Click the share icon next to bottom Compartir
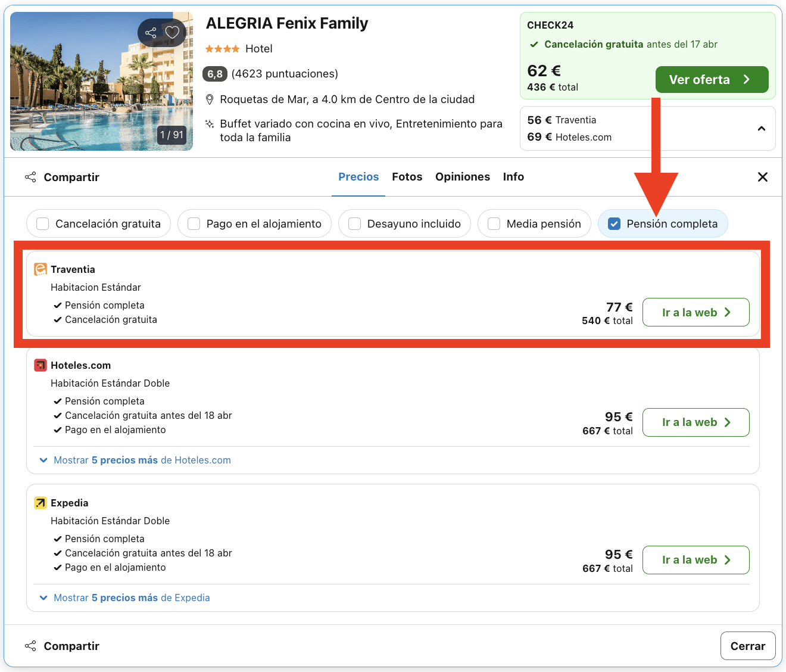786x672 pixels. coord(30,646)
